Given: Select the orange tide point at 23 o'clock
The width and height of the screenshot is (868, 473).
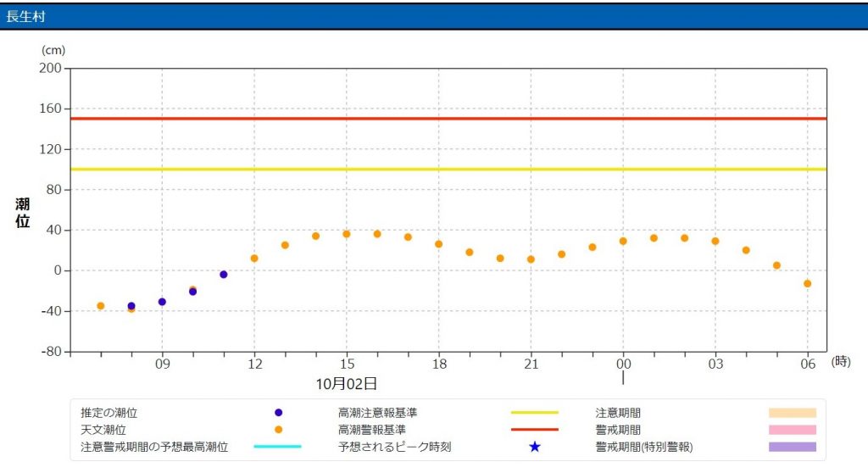Looking at the screenshot, I should [593, 248].
